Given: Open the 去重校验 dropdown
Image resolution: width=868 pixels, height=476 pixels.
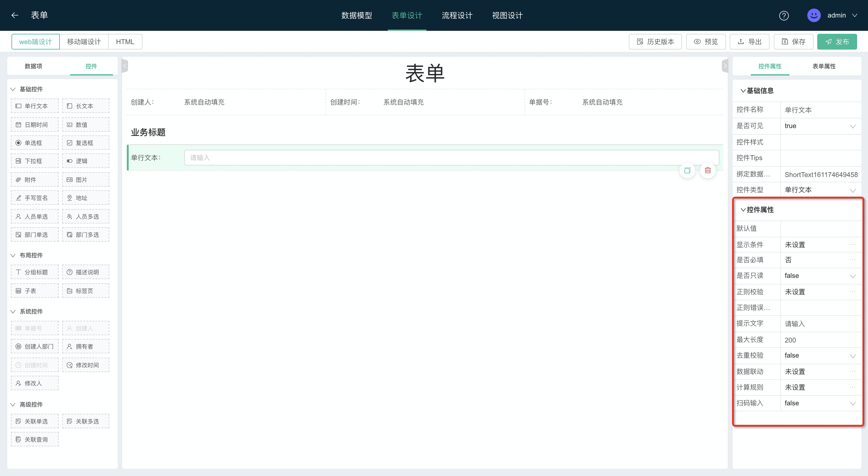Looking at the screenshot, I should 821,356.
